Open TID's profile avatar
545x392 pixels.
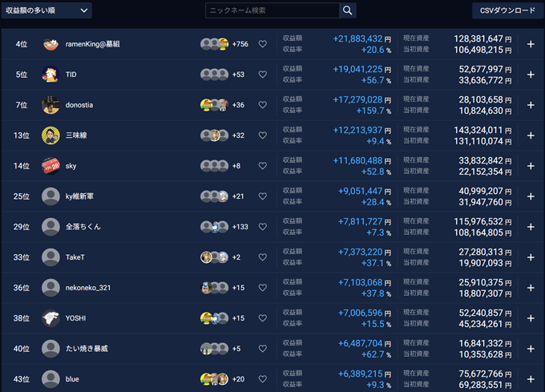(x=51, y=75)
